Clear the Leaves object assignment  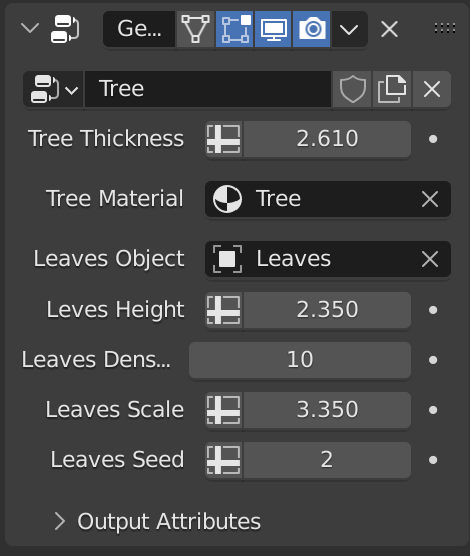430,259
